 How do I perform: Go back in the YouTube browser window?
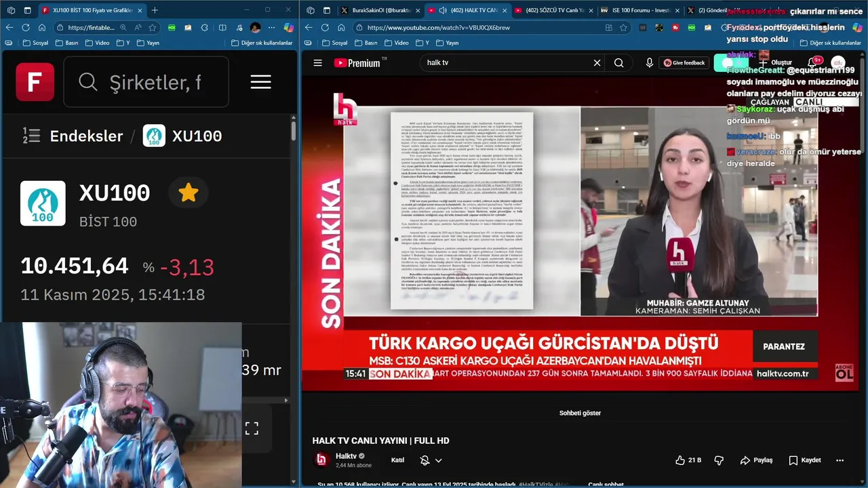(x=309, y=27)
